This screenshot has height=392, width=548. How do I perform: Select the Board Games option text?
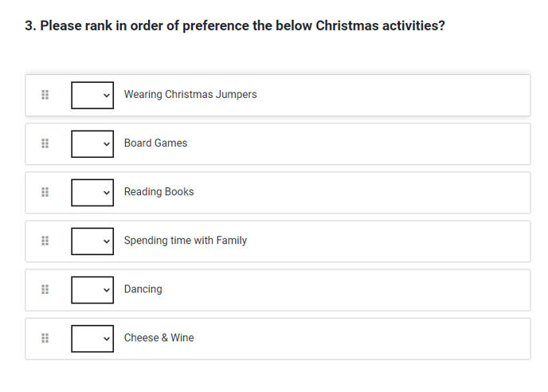[x=155, y=143]
